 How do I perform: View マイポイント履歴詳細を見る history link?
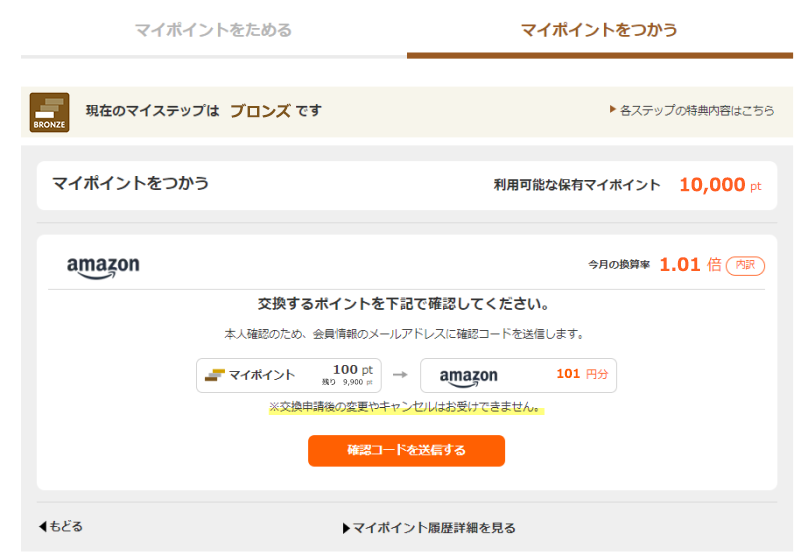coord(429,528)
